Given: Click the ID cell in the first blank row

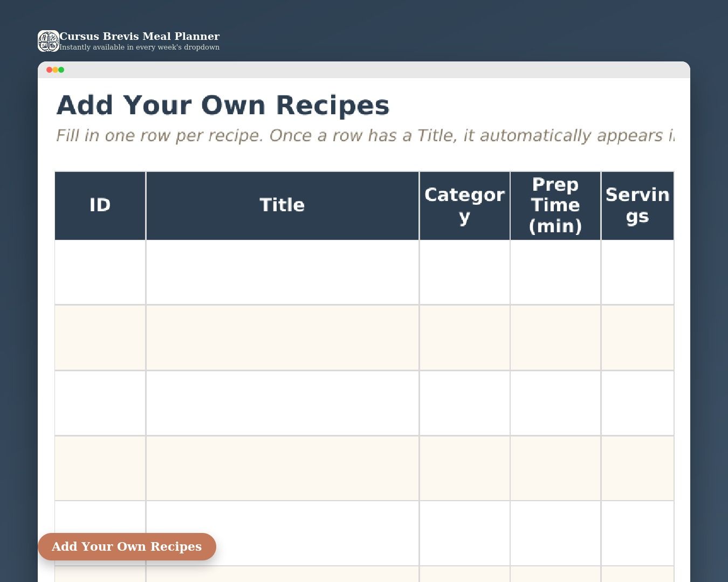Looking at the screenshot, I should pos(100,272).
